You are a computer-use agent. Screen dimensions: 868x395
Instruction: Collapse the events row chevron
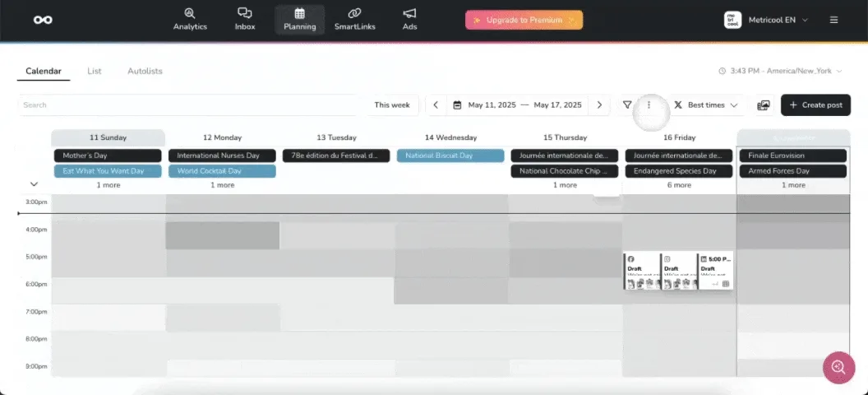pyautogui.click(x=34, y=184)
